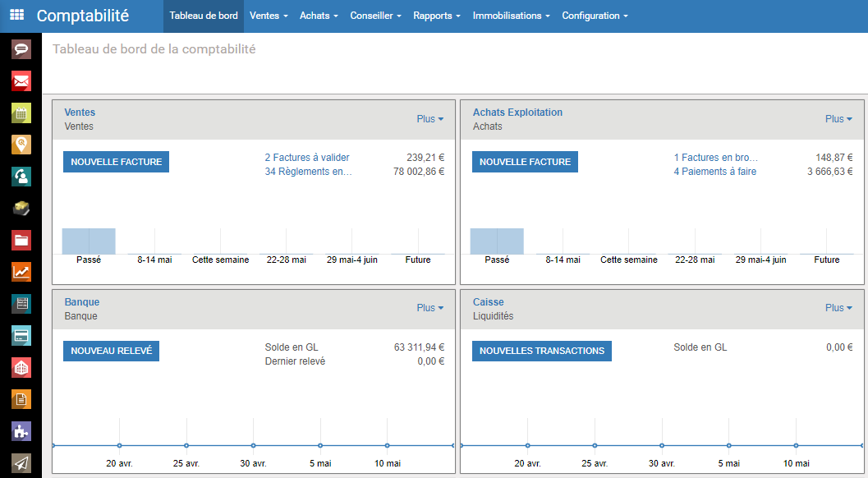Open the green calendar app icon
This screenshot has height=478, width=868.
(21, 113)
